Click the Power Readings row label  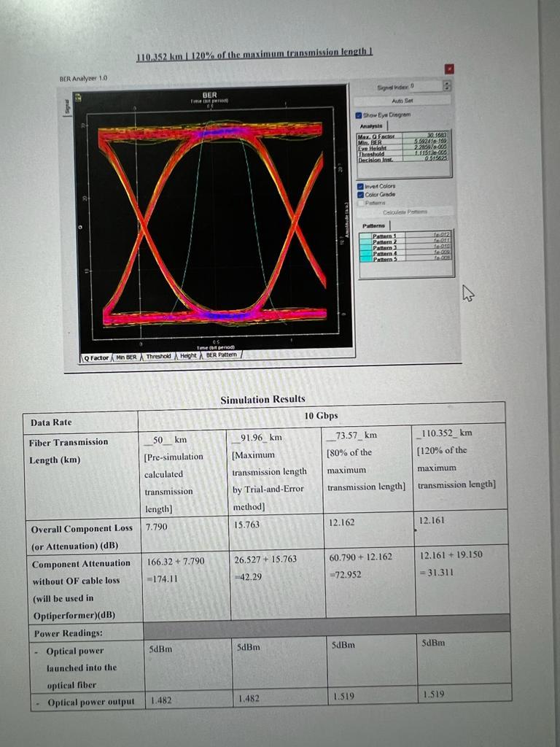[x=68, y=634]
